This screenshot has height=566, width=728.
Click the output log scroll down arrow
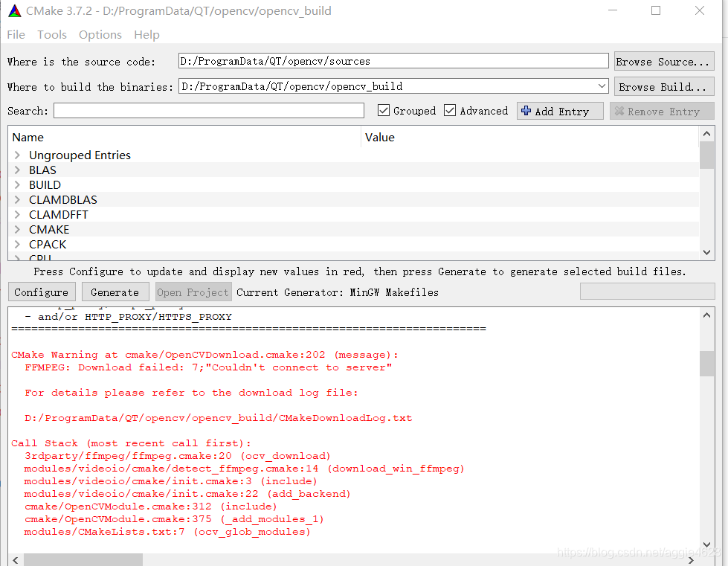(x=706, y=544)
